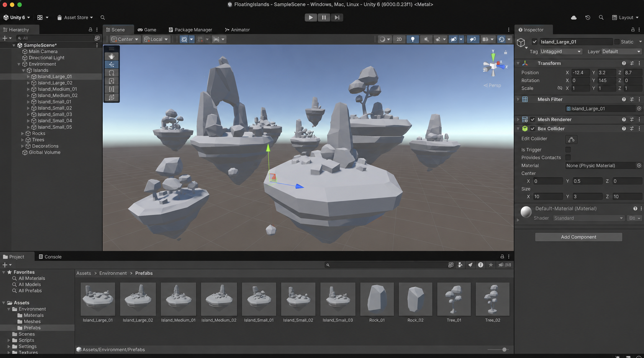Image resolution: width=644 pixels, height=358 pixels.
Task: Open the Tag dropdown showing Untagged
Action: click(561, 52)
